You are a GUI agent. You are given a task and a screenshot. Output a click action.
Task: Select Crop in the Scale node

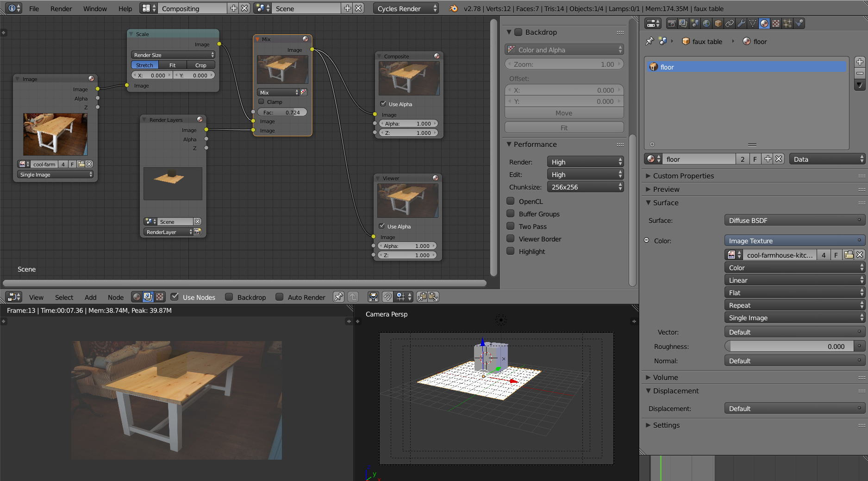(x=200, y=65)
